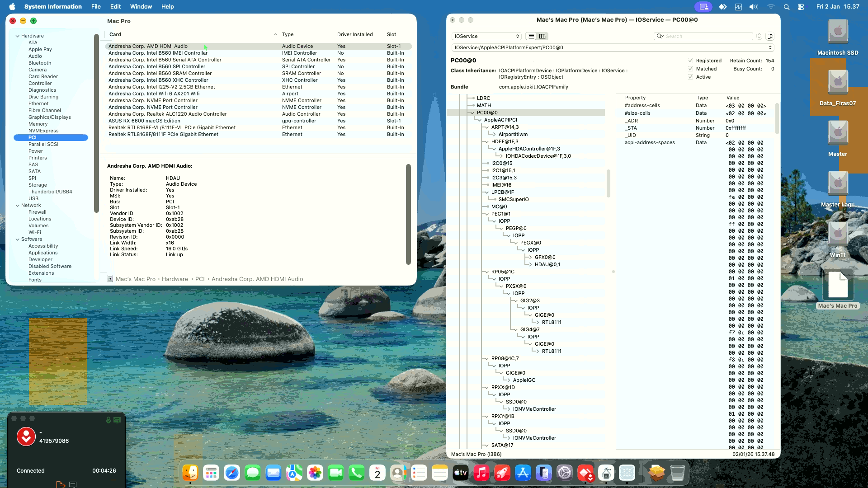The height and width of the screenshot is (488, 868).
Task: Click the PCI details pane scrollbar
Action: click(408, 214)
